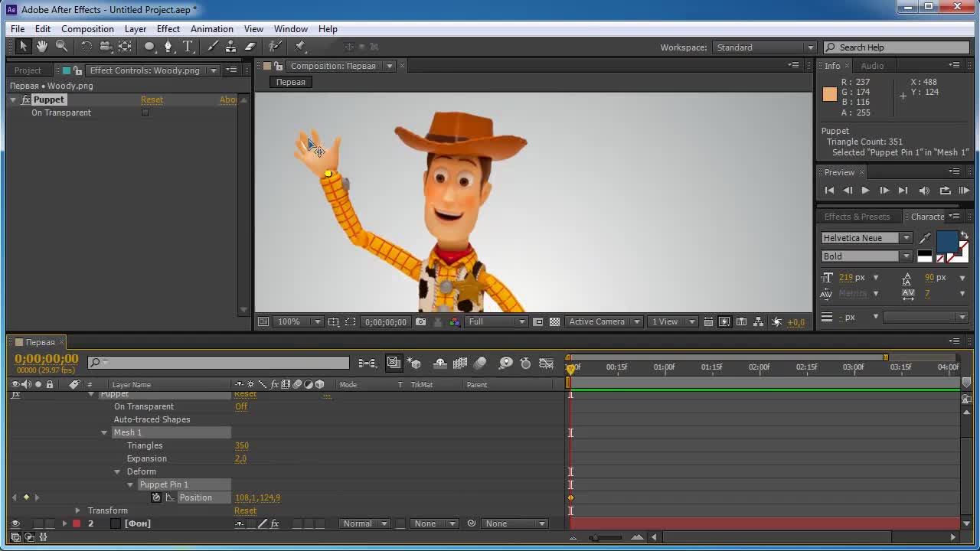This screenshot has width=980, height=551.
Task: Select the Unified Camera tool
Action: pyautogui.click(x=106, y=47)
